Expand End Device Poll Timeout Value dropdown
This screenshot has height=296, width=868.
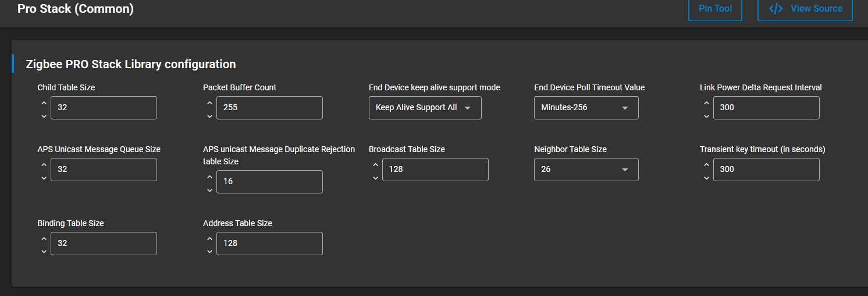point(586,108)
